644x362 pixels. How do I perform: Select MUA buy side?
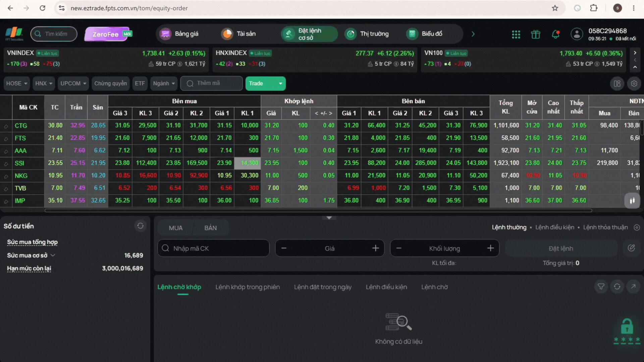pos(175,228)
